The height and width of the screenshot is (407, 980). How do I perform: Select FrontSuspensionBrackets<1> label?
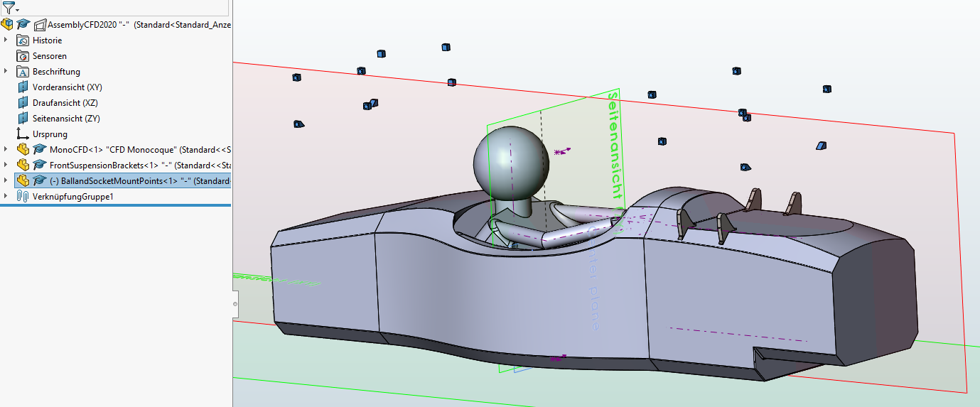click(x=141, y=165)
